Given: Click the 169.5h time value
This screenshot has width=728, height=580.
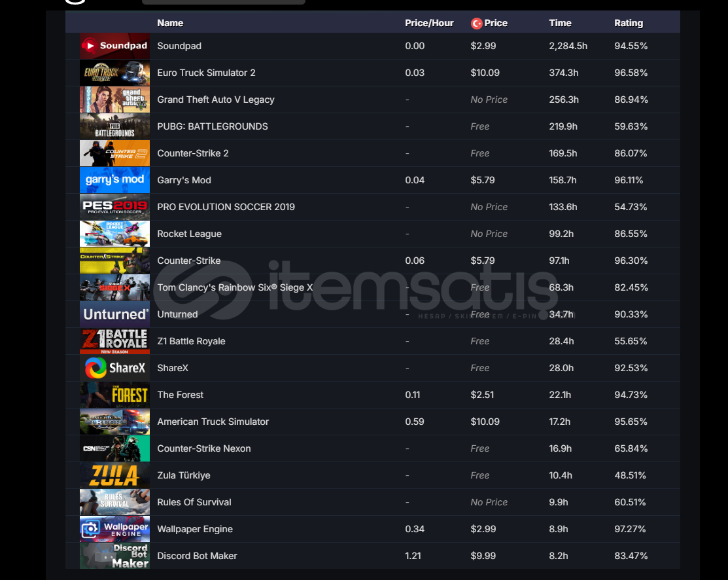Looking at the screenshot, I should tap(563, 153).
